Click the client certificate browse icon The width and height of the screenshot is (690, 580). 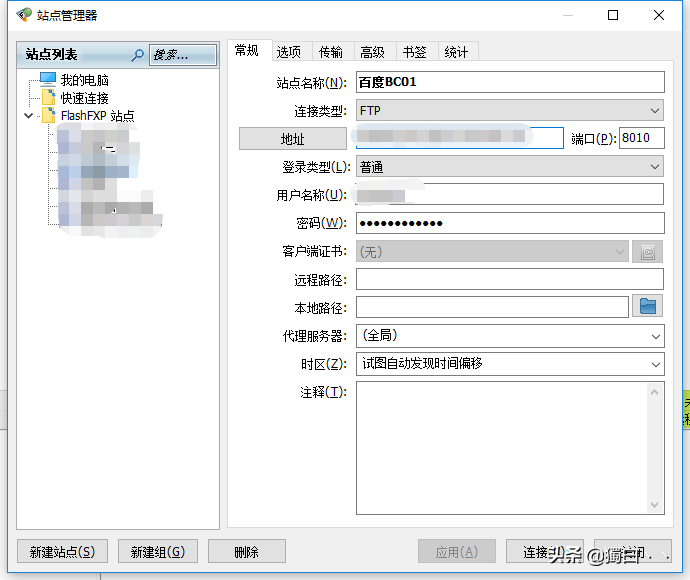pyautogui.click(x=647, y=251)
